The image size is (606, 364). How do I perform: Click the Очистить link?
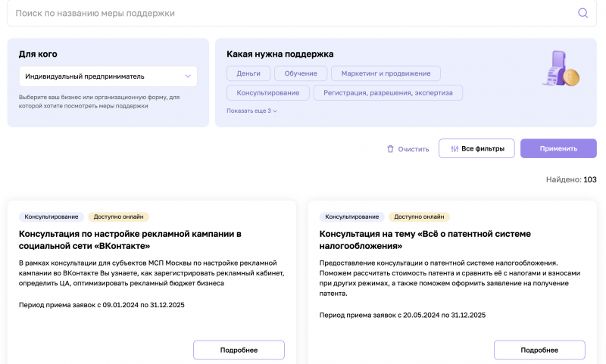(414, 149)
